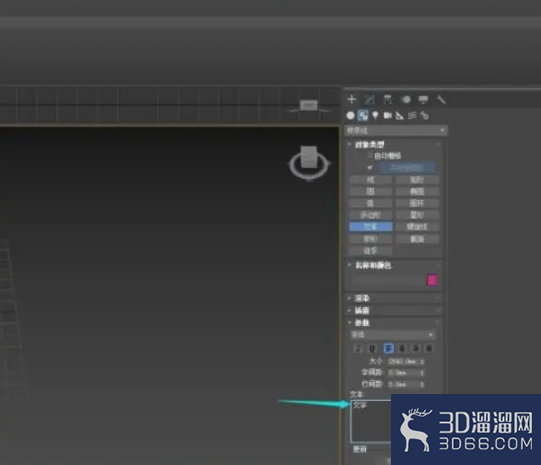Click inside the 文本 text entry box
Viewport: 541px width, 465px height.
(371, 422)
